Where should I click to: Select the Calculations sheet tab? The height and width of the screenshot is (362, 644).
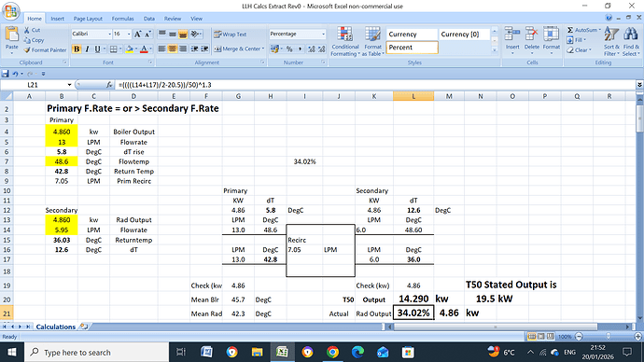pos(56,327)
